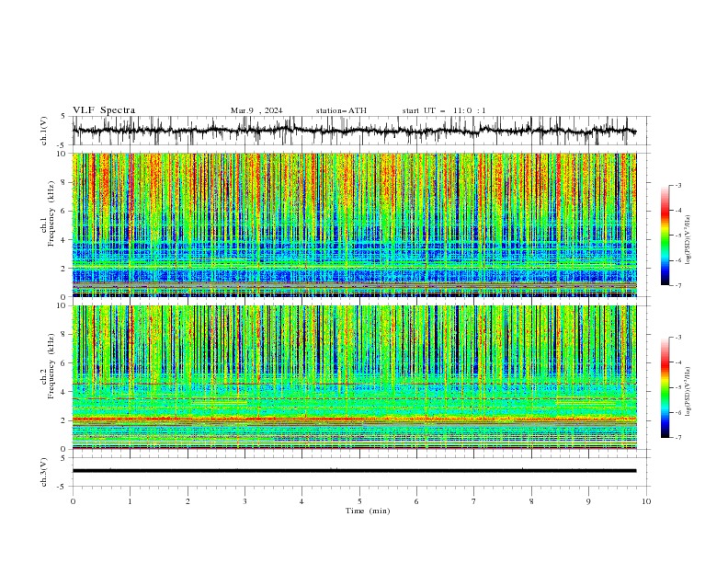Click the "7" tick on the time axis
Screen dimensions: 728x563
click(474, 501)
